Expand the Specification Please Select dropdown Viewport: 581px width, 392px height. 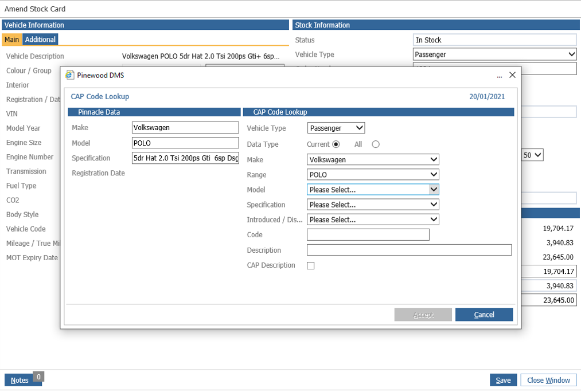373,205
